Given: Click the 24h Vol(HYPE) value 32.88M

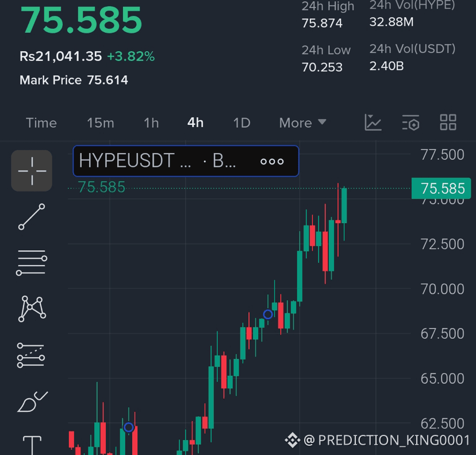Looking at the screenshot, I should tap(391, 22).
